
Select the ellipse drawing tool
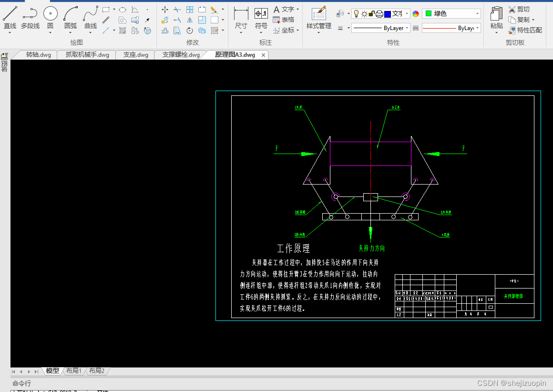[123, 10]
